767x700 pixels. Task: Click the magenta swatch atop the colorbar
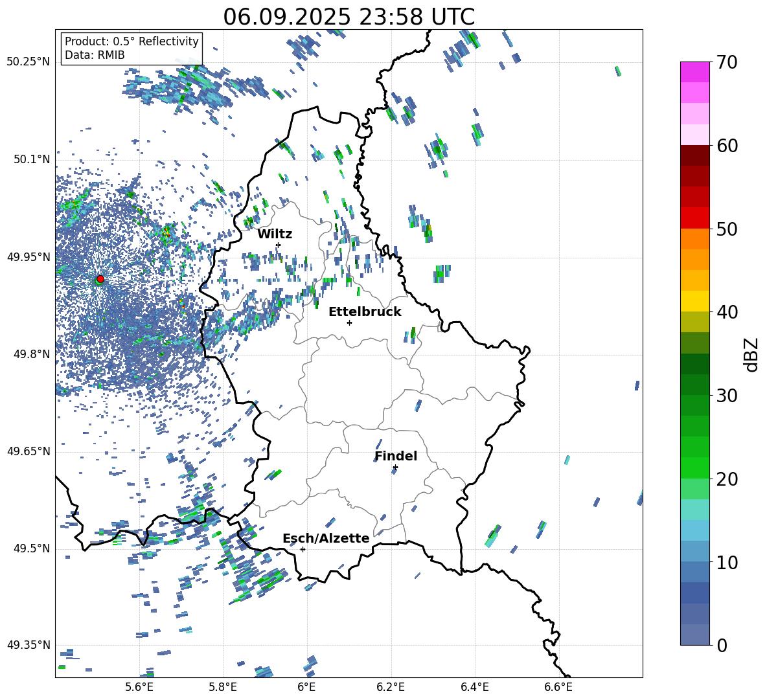(695, 72)
